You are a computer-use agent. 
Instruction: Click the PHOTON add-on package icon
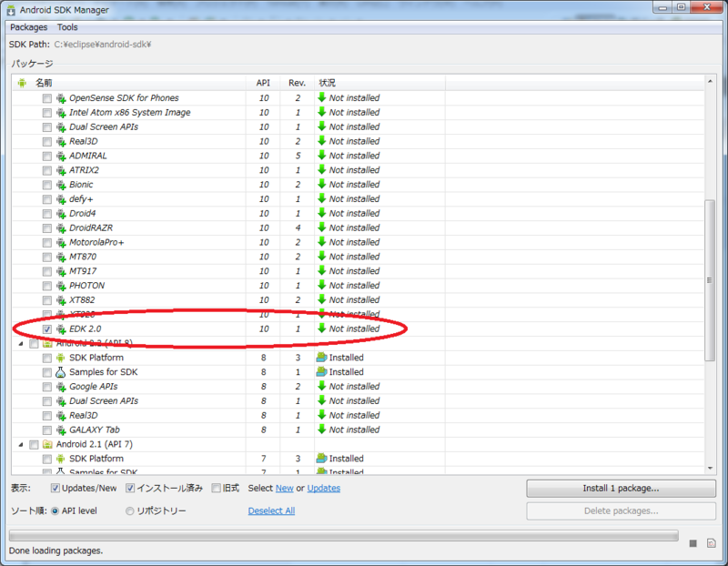(x=61, y=286)
